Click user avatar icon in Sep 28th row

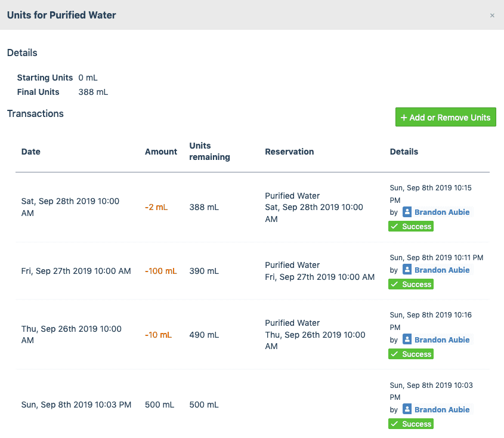(x=407, y=212)
